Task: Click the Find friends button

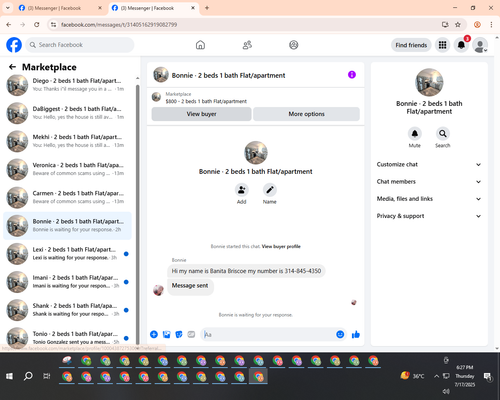Action: (x=411, y=45)
